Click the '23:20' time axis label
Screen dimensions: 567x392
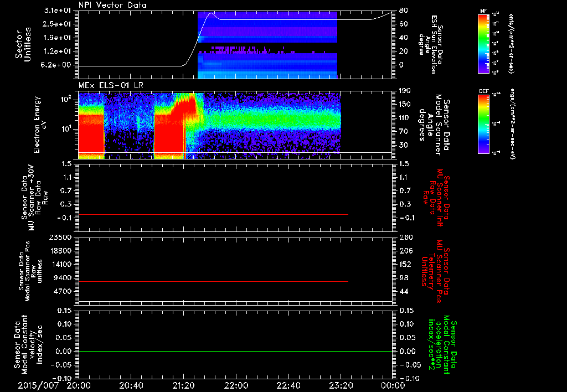(x=341, y=385)
